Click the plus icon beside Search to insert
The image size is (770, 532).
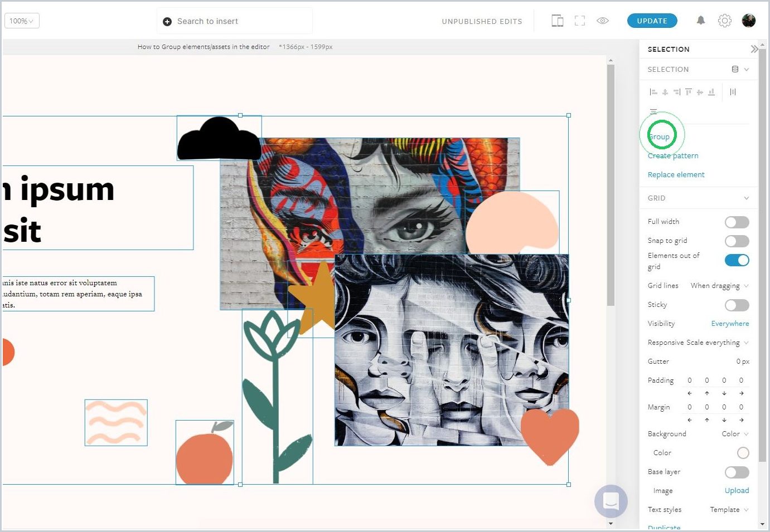167,22
